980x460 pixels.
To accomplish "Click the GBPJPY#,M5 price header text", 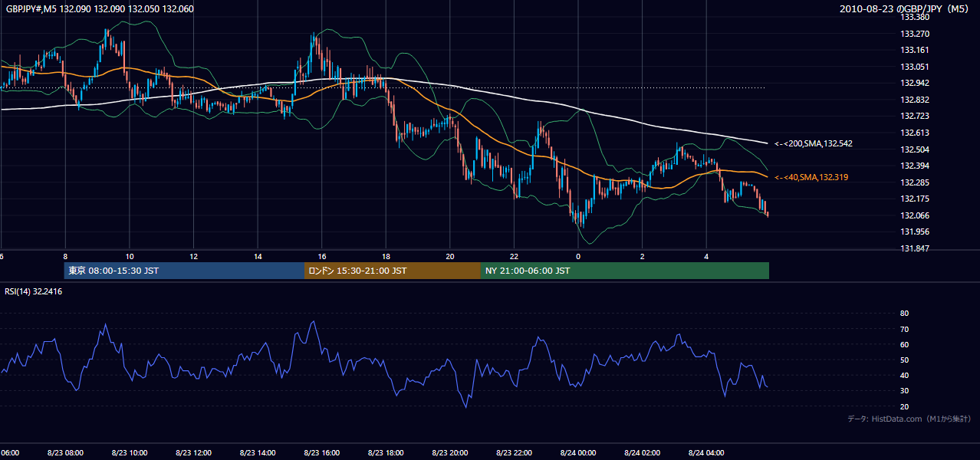I will pos(99,9).
